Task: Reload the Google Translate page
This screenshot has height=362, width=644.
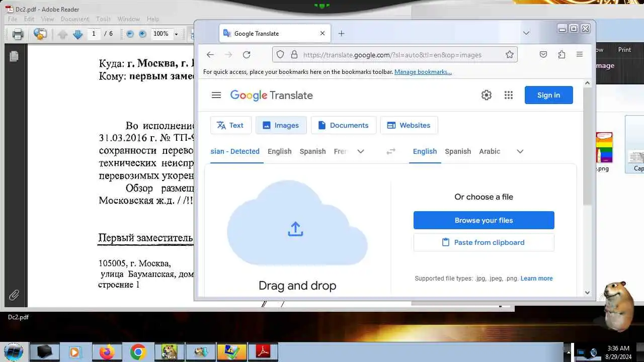Action: [x=247, y=55]
